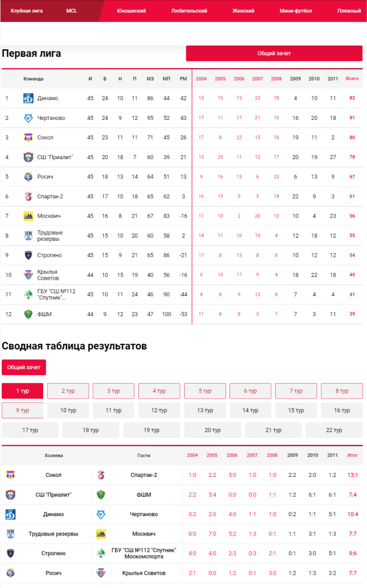Click the red "Общий зачет" button
The height and width of the screenshot is (588, 367).
pos(275,53)
